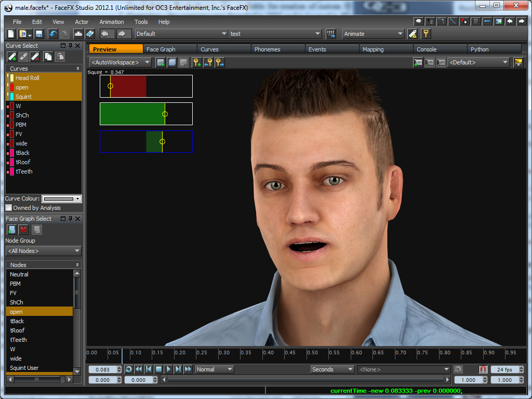Open the Animation menu

(112, 22)
